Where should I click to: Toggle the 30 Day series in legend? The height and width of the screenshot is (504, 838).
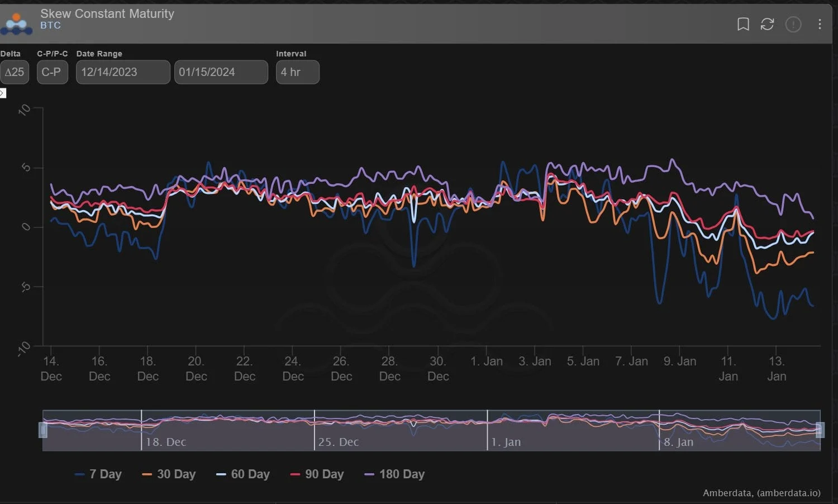169,474
